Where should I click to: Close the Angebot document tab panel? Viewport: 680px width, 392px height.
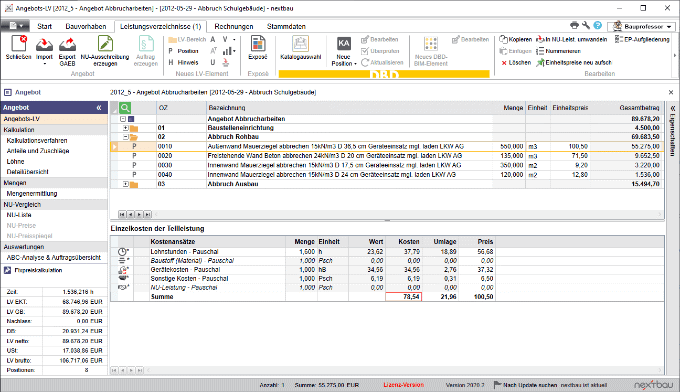pyautogui.click(x=671, y=92)
